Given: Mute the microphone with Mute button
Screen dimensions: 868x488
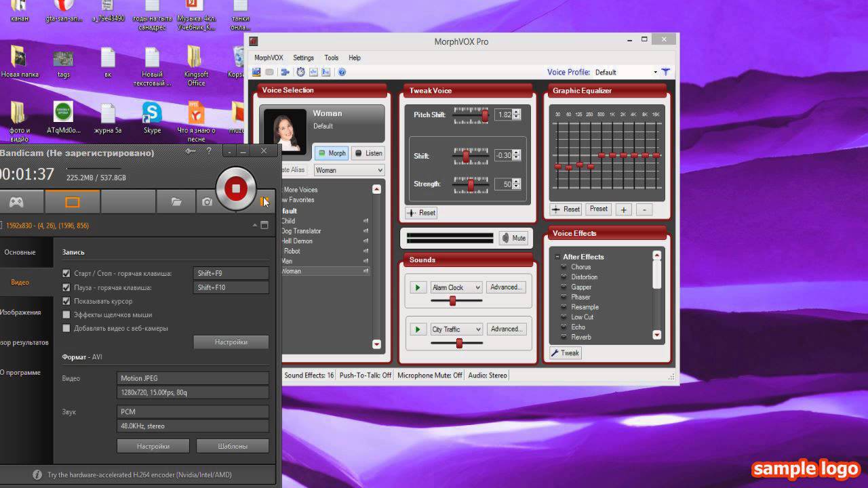Looking at the screenshot, I should [x=513, y=238].
